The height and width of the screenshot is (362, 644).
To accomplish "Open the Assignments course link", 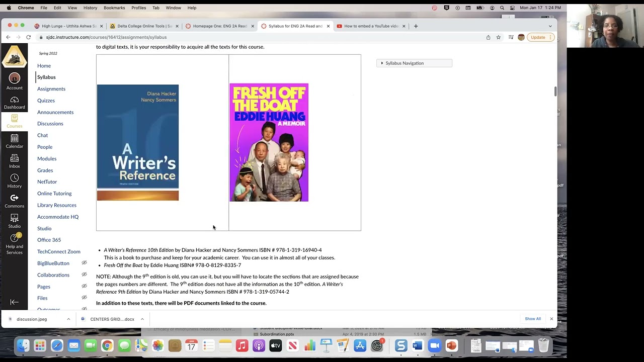I will (x=51, y=89).
